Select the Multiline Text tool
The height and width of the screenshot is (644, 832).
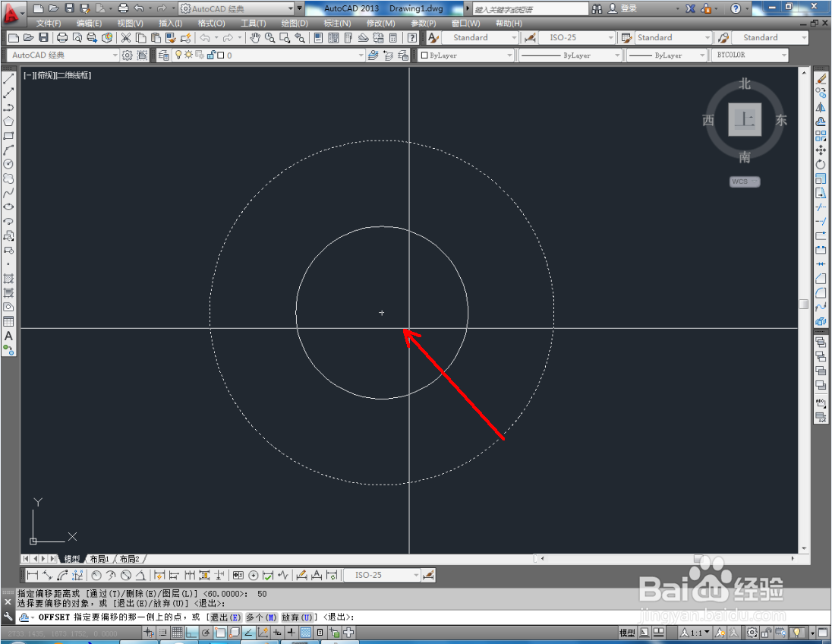(x=8, y=336)
